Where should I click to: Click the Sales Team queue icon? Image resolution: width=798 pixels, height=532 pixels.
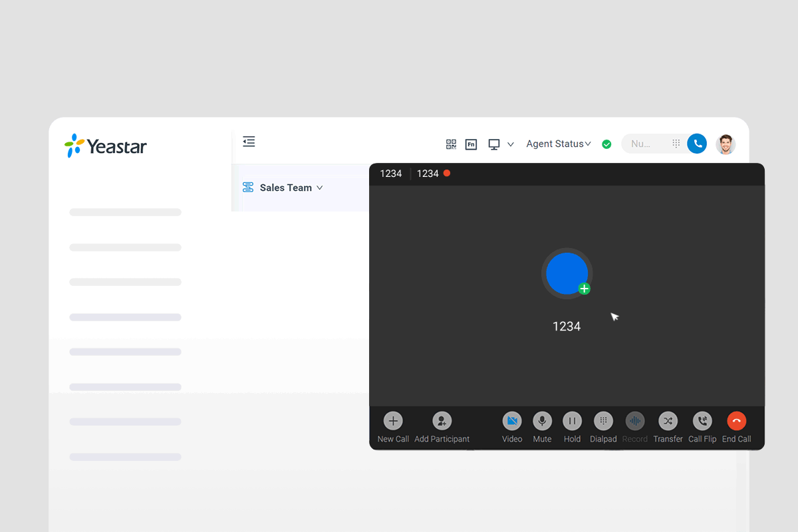click(248, 188)
